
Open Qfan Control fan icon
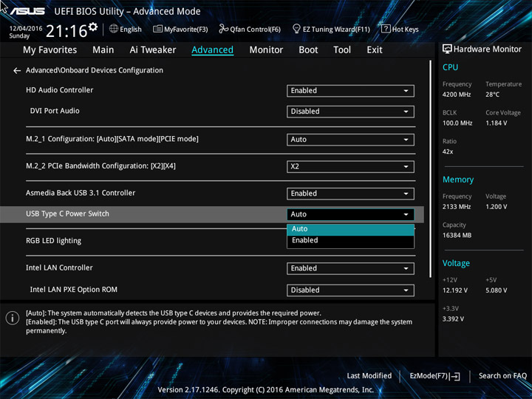coord(223,29)
